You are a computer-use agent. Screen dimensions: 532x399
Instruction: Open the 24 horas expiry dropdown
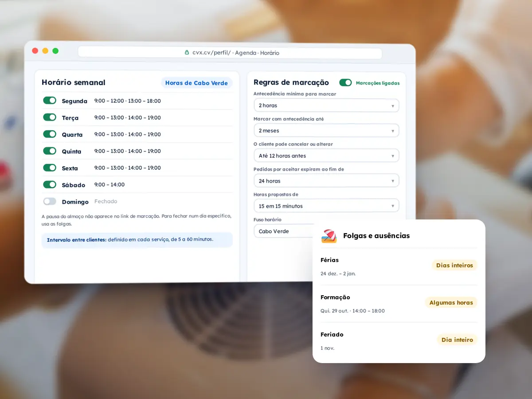[x=326, y=181]
